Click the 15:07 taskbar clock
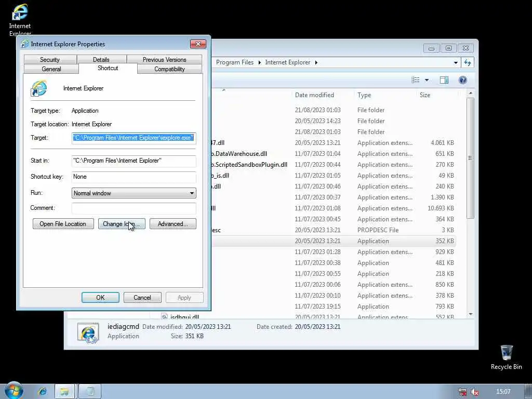This screenshot has width=532, height=399. [x=503, y=392]
